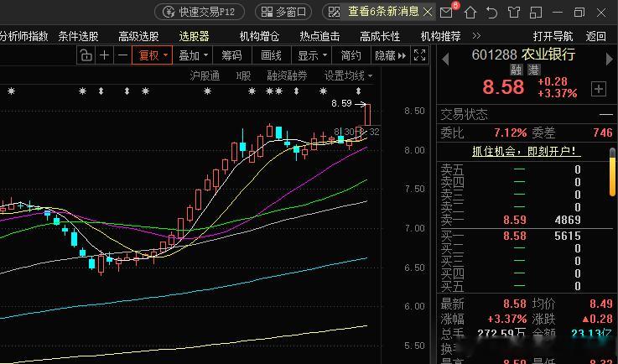The height and width of the screenshot is (364, 618).
Task: Toggle 融资融券 indicator
Action: tap(287, 75)
